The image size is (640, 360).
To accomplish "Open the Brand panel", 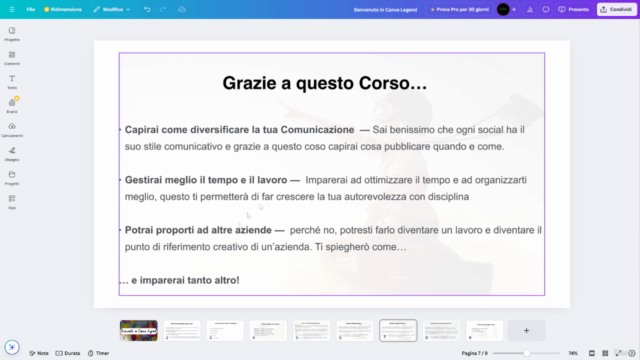I will click(x=12, y=106).
